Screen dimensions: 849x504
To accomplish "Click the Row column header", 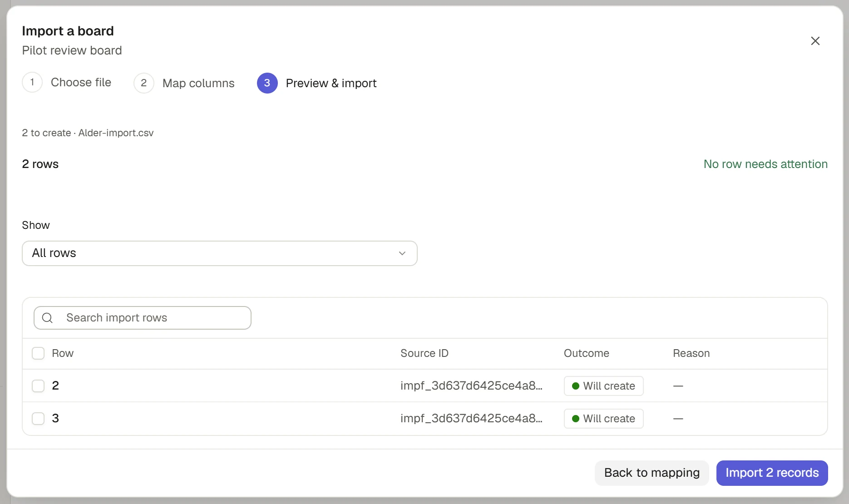I will [63, 353].
